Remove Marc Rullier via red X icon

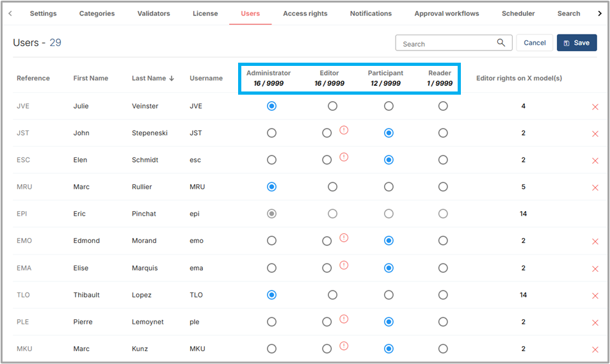point(595,187)
